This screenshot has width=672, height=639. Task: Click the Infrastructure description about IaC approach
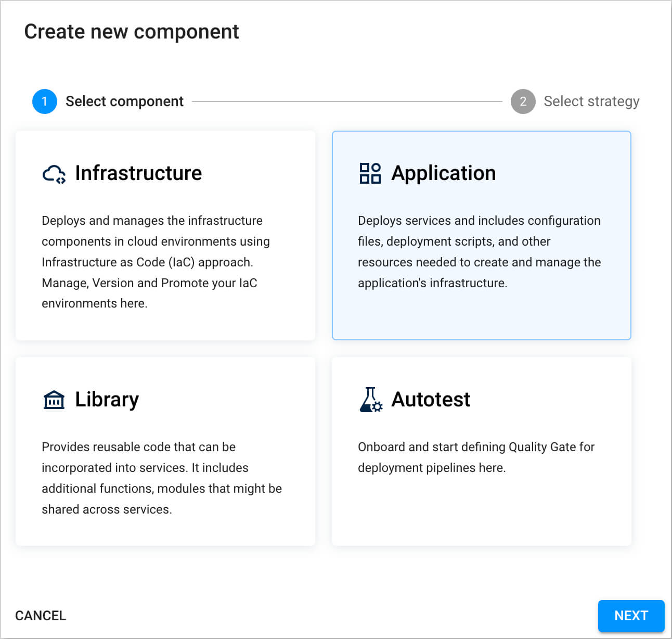pyautogui.click(x=156, y=262)
